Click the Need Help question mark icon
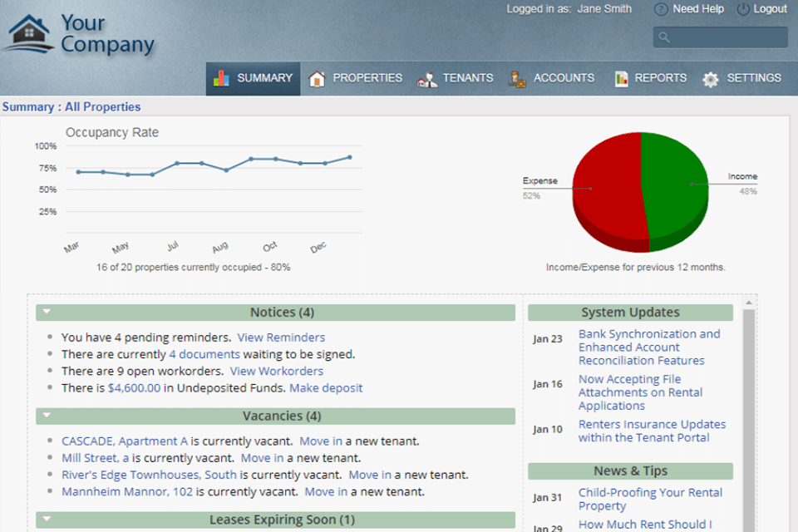This screenshot has height=532, width=798. point(661,9)
